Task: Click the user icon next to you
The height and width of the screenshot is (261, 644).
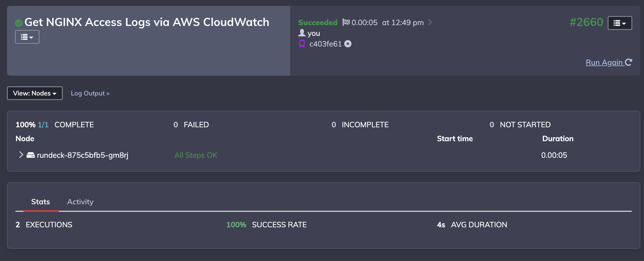Action: [x=302, y=33]
